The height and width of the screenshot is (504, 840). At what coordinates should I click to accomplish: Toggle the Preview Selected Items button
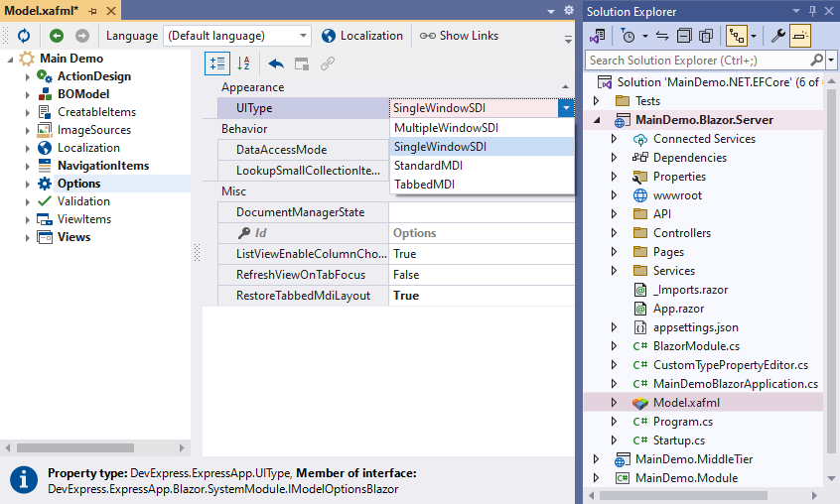(800, 36)
